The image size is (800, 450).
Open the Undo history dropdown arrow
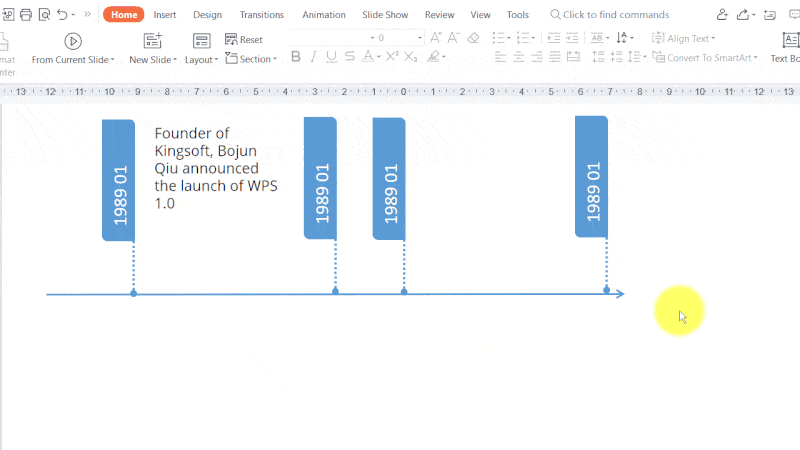pos(73,15)
